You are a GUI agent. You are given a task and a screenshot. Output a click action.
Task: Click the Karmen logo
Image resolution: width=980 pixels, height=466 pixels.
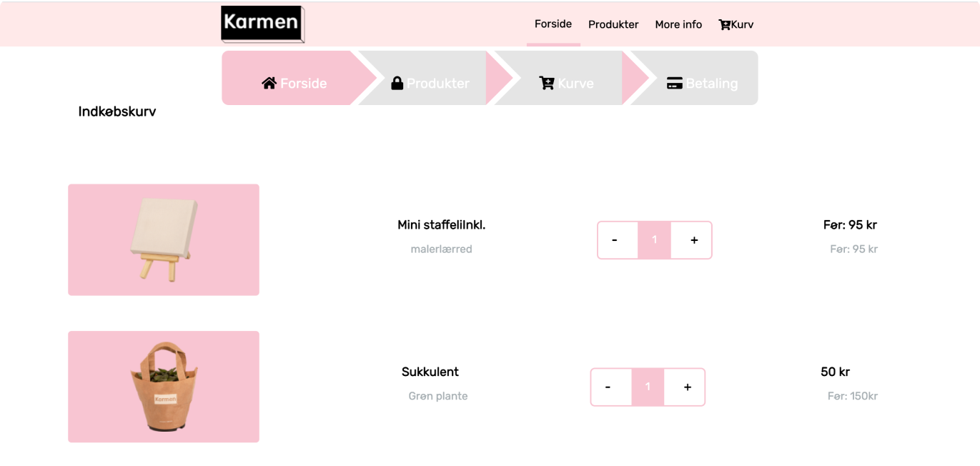pyautogui.click(x=262, y=24)
